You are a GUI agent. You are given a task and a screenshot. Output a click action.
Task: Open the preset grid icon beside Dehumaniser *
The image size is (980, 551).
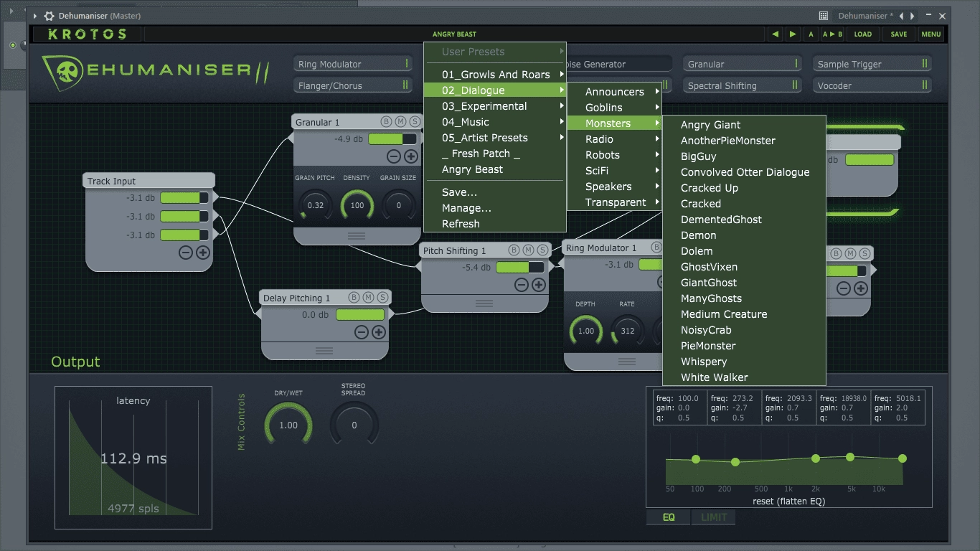(823, 16)
